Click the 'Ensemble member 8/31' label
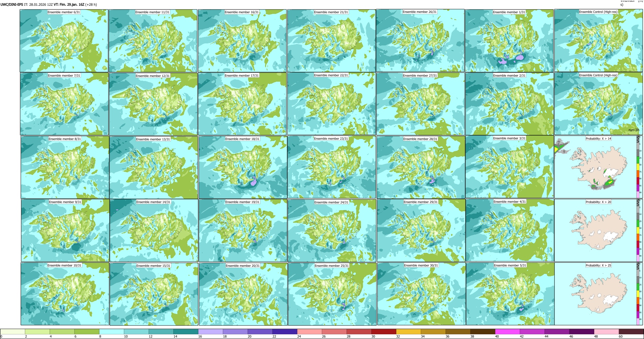 click(65, 139)
